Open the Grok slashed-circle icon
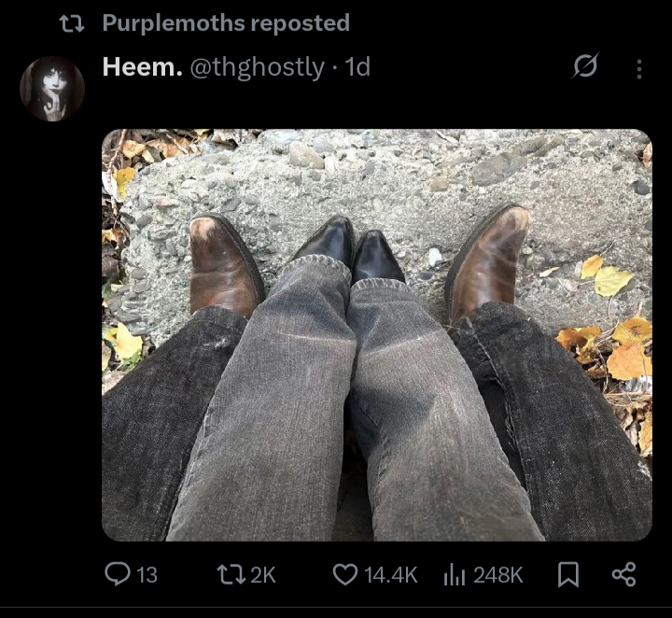 pos(585,65)
